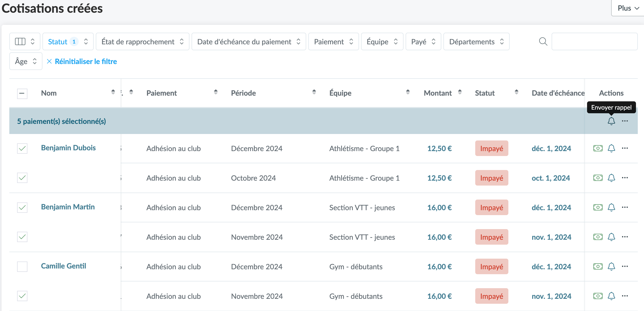The image size is (644, 311).
Task: Toggle the select-all header checkbox
Action: click(x=22, y=93)
